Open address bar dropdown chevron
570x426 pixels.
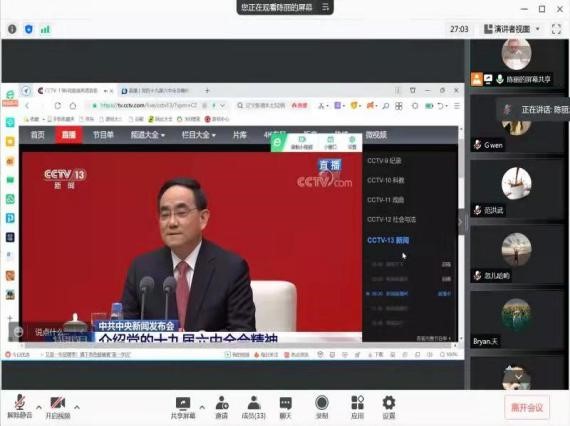pyautogui.click(x=222, y=105)
